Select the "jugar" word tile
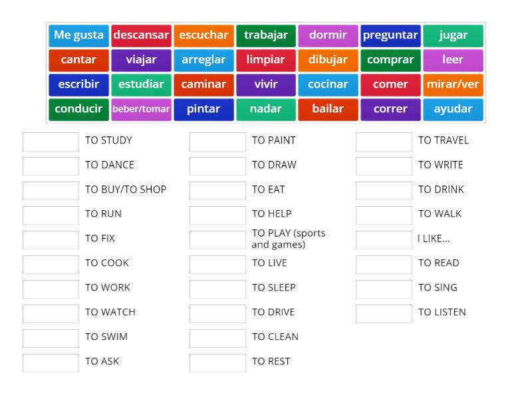Viewport: 532px width, 399px height. click(x=453, y=35)
